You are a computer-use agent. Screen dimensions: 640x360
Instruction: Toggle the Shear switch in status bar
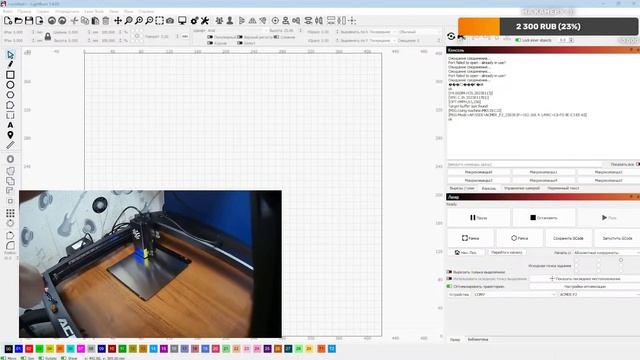pos(63,358)
